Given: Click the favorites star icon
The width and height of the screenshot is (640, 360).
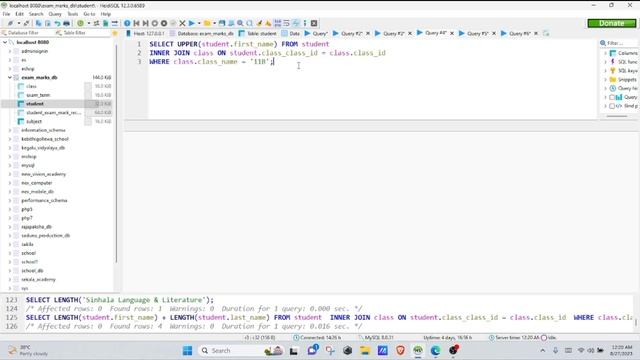Looking at the screenshot, I should (x=115, y=33).
